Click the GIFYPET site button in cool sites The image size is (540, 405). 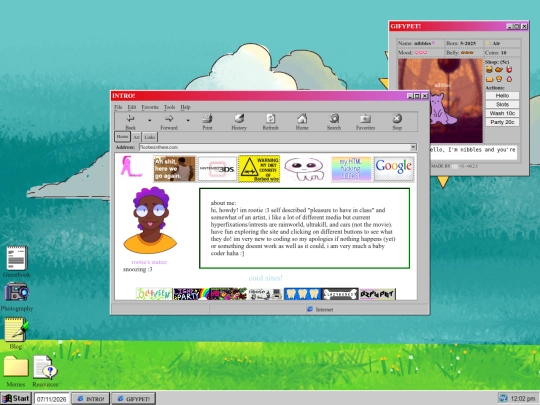[x=377, y=294]
